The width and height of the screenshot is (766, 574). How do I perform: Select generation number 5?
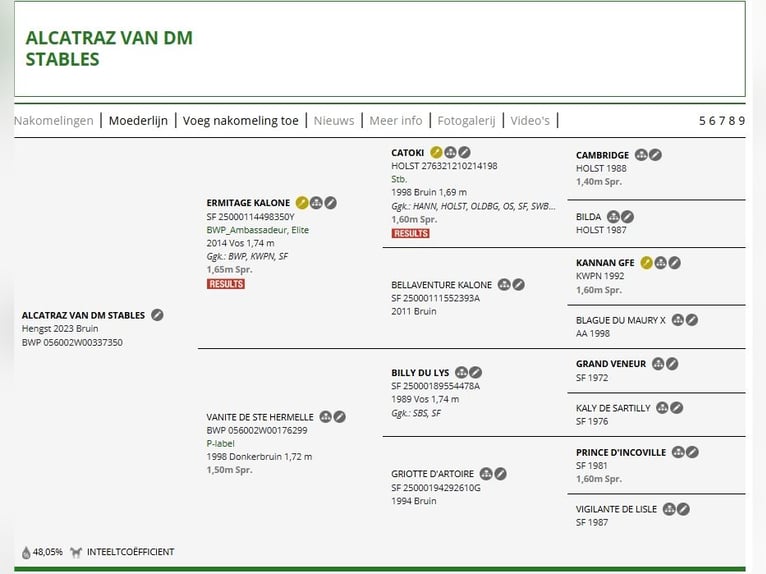pyautogui.click(x=702, y=121)
